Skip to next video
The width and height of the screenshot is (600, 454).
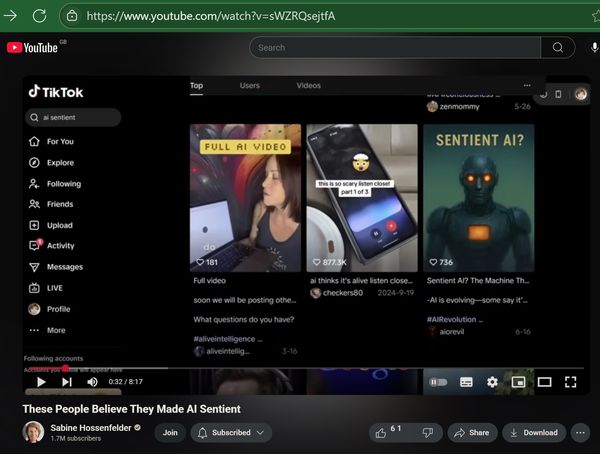(x=67, y=382)
